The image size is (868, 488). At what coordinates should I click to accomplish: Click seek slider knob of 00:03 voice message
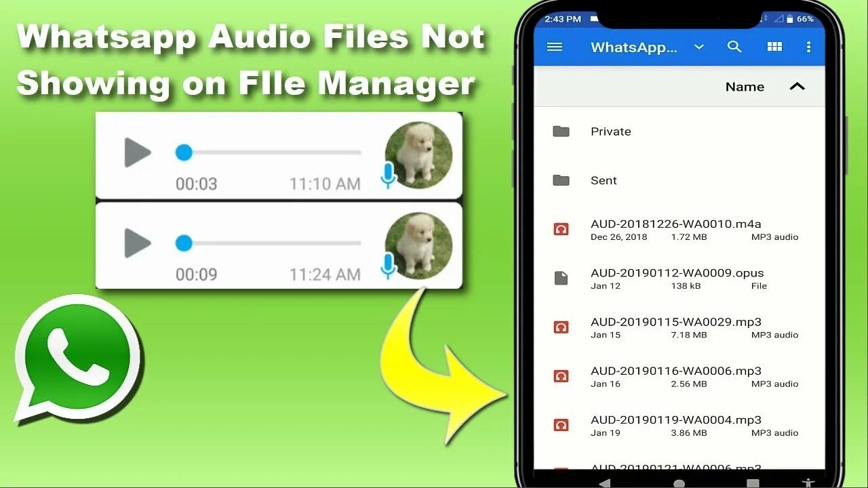[x=184, y=152]
